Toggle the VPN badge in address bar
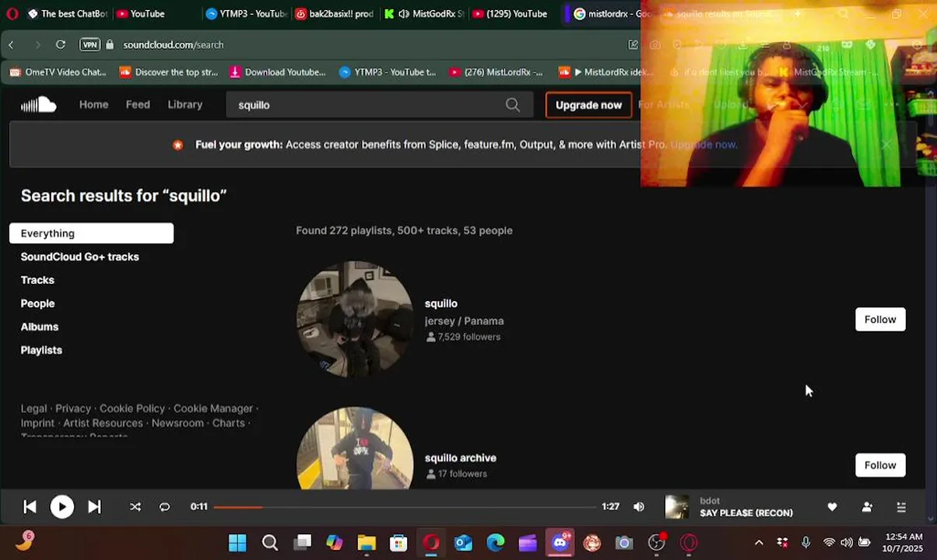Screen dimensions: 937x560 (89, 45)
